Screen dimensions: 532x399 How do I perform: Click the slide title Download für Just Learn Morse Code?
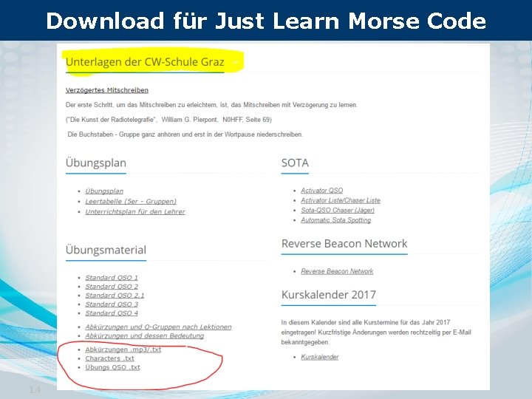point(266,21)
